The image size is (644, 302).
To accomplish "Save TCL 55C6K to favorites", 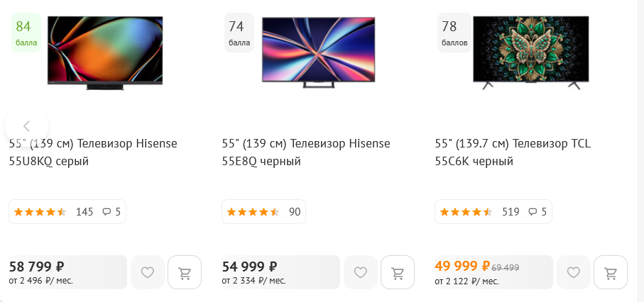I will pos(574,272).
